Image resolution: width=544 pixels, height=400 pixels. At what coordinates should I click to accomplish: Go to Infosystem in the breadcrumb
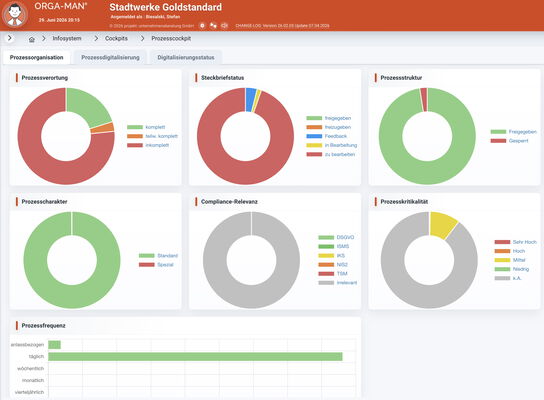tap(67, 39)
